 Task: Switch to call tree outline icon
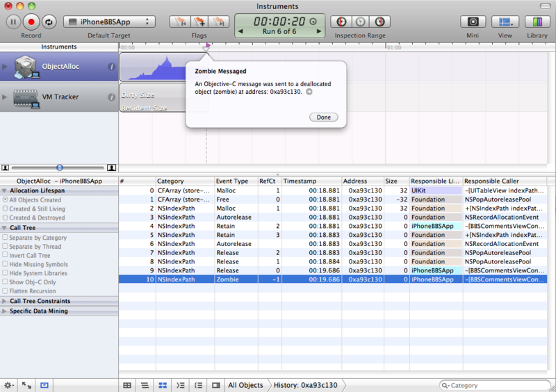click(181, 385)
